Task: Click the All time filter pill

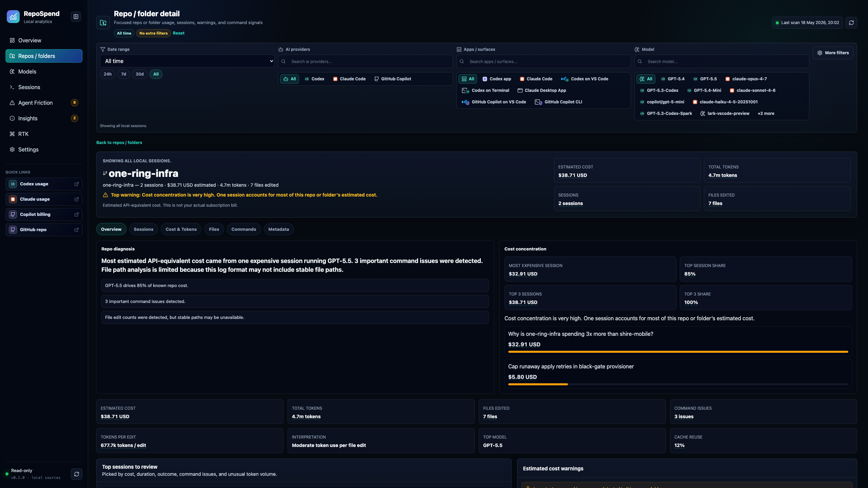Action: (x=124, y=33)
